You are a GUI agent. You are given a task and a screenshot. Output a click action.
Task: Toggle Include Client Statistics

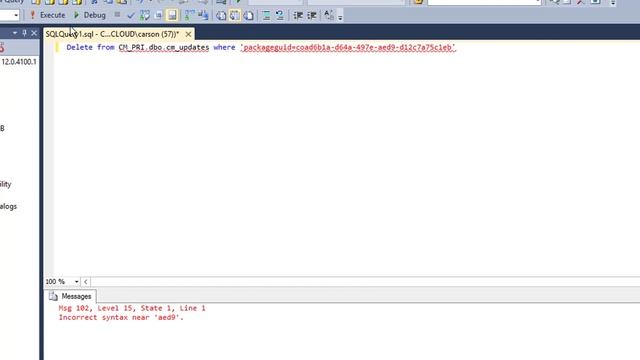coord(203,16)
